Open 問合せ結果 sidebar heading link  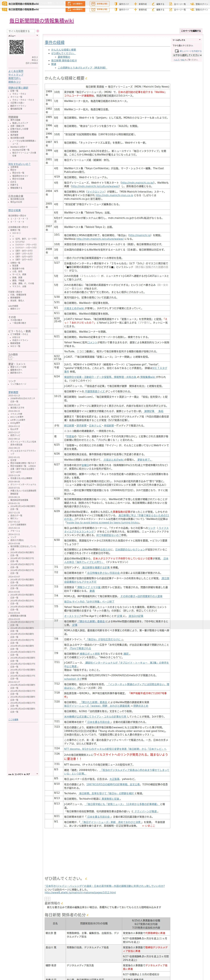point(15,210)
